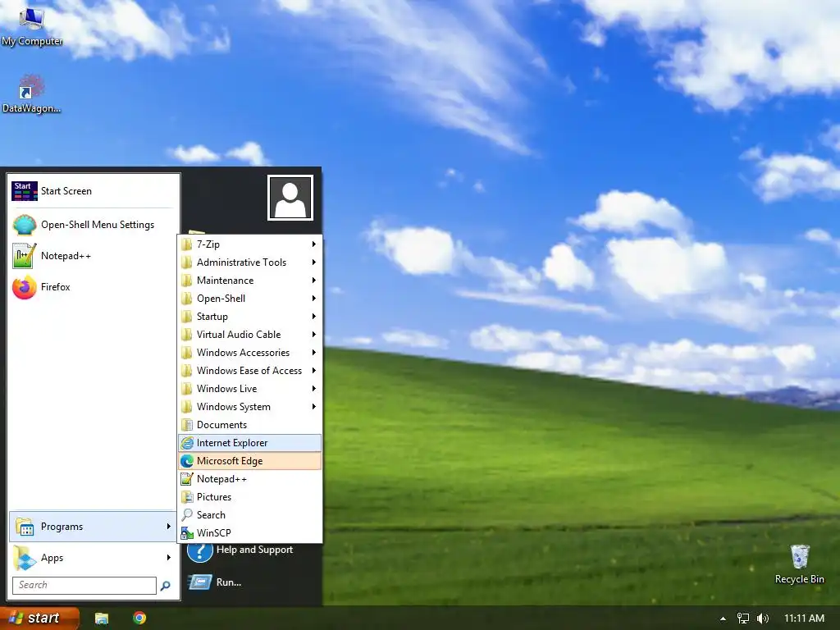The image size is (840, 630).
Task: Click the Start Screen tile icon
Action: click(x=24, y=191)
